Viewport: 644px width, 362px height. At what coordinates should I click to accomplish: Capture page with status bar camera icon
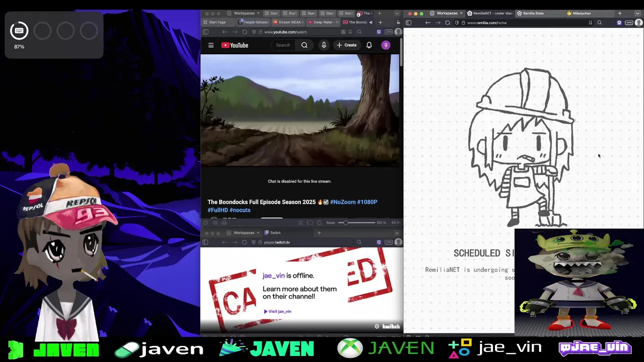click(301, 223)
